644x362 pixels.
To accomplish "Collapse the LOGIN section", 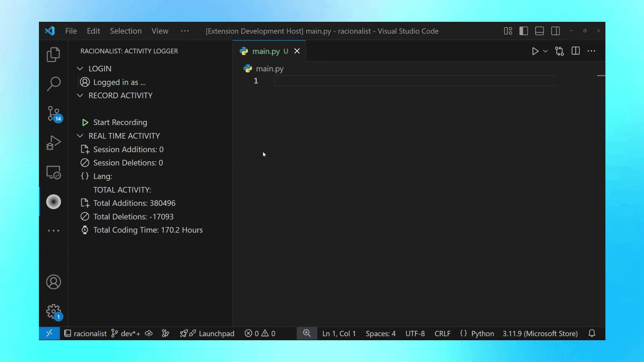I will [x=80, y=68].
